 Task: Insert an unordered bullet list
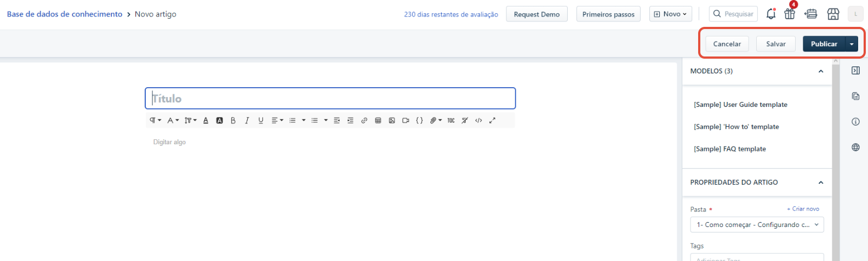[x=315, y=121]
